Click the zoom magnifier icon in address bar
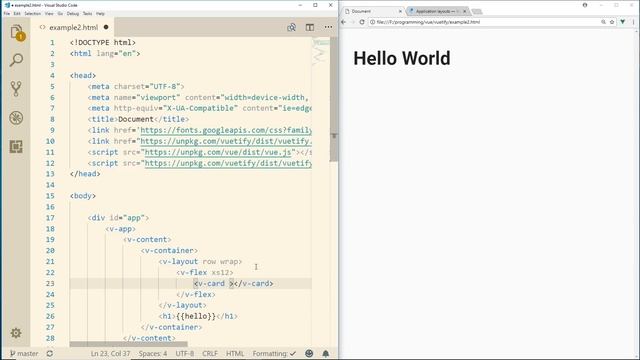 click(x=603, y=22)
